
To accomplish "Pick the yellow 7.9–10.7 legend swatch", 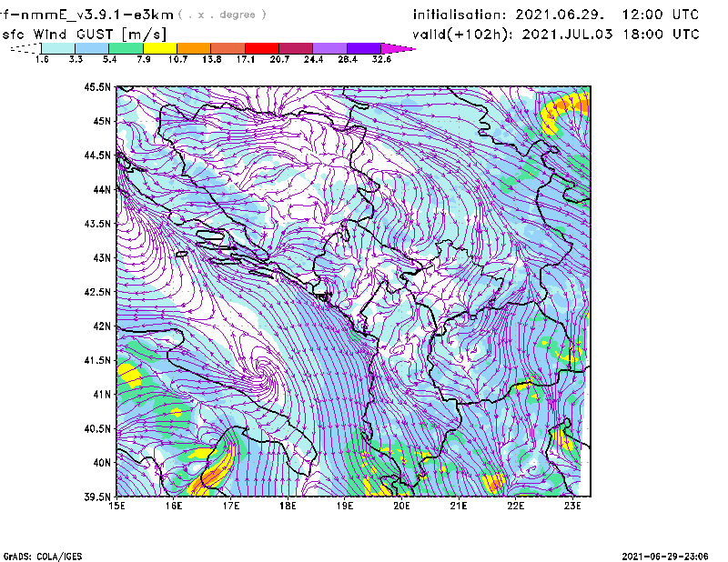I will [160, 48].
